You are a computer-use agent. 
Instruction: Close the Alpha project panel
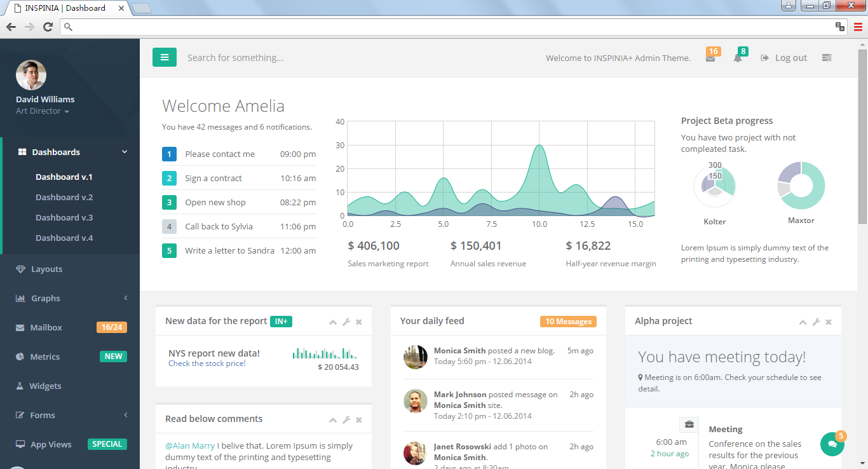(x=829, y=322)
